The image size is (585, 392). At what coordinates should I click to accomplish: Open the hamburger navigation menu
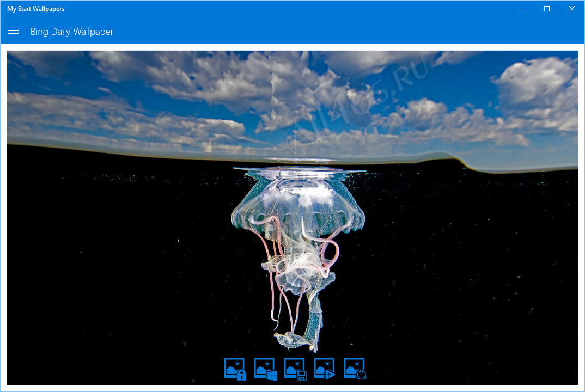[x=14, y=31]
